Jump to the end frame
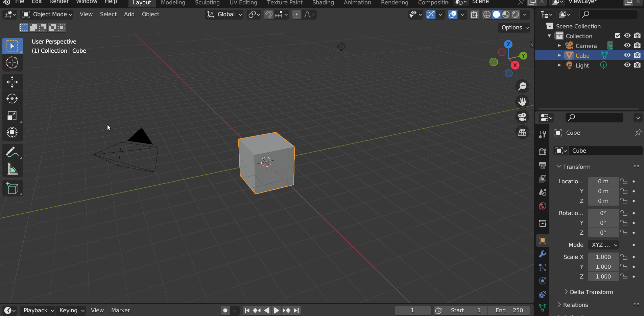The height and width of the screenshot is (316, 644). coord(296,310)
